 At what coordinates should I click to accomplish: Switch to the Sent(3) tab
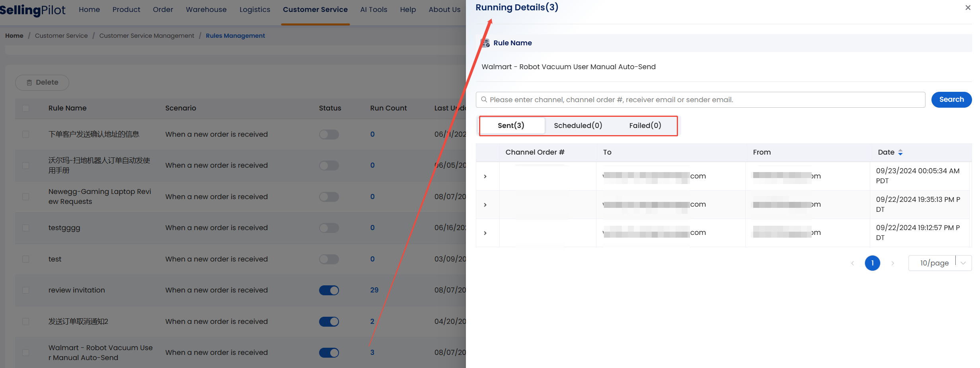[x=511, y=126]
